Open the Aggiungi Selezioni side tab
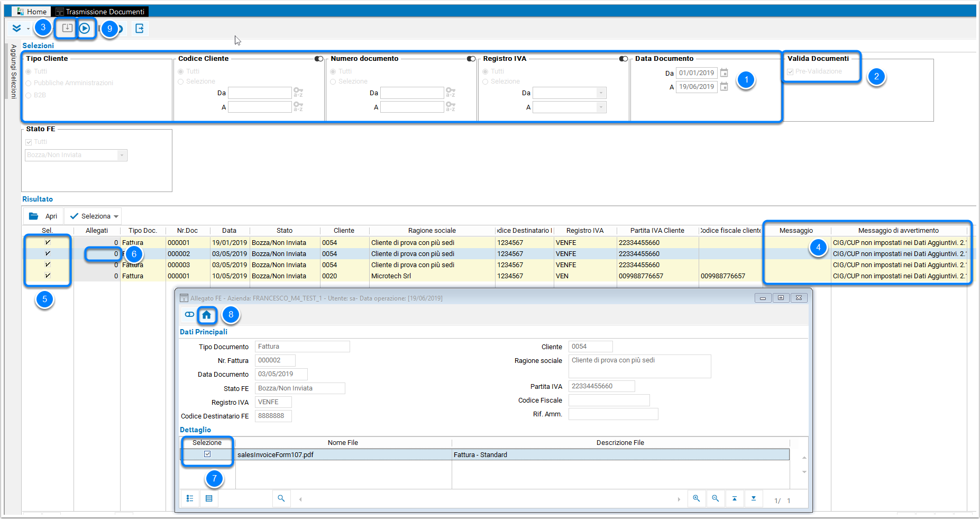The image size is (980, 519). 13,72
